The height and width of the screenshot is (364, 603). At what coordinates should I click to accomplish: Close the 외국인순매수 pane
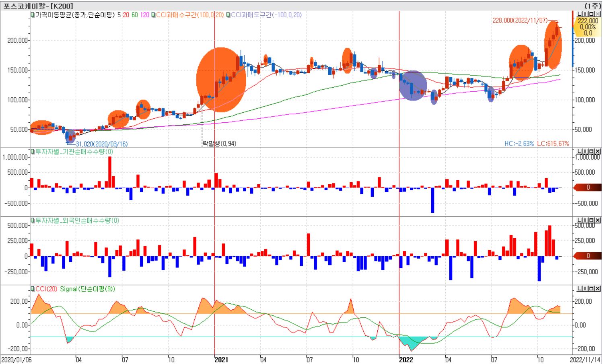coord(598,220)
